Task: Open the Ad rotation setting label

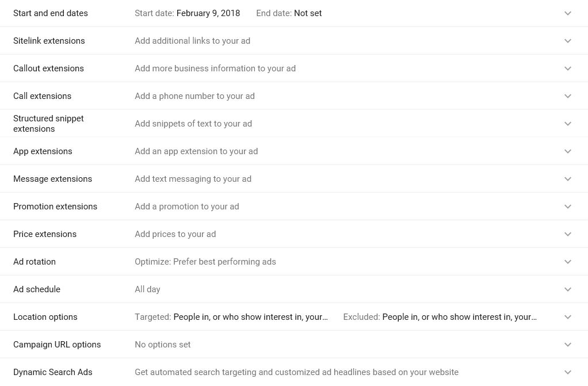Action: pyautogui.click(x=35, y=262)
